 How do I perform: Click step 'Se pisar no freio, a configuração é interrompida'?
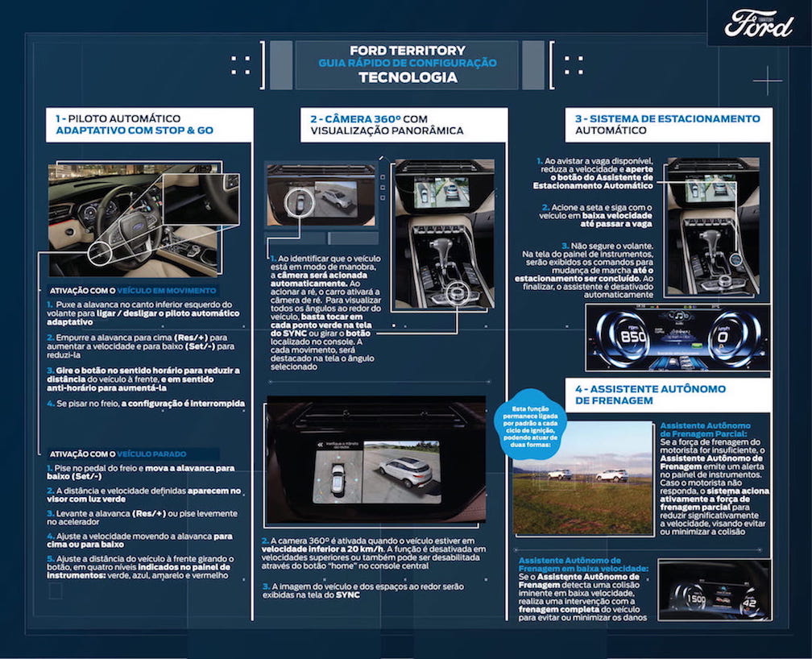[146, 403]
